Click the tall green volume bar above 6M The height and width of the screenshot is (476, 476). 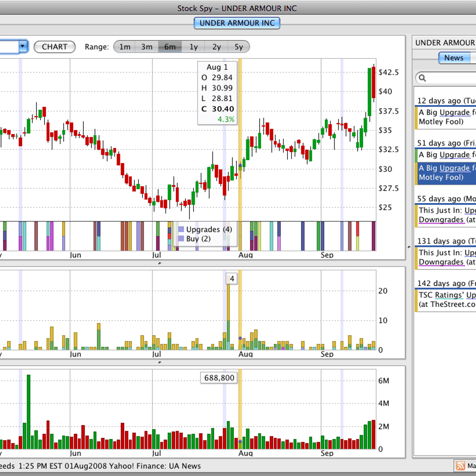[29, 412]
